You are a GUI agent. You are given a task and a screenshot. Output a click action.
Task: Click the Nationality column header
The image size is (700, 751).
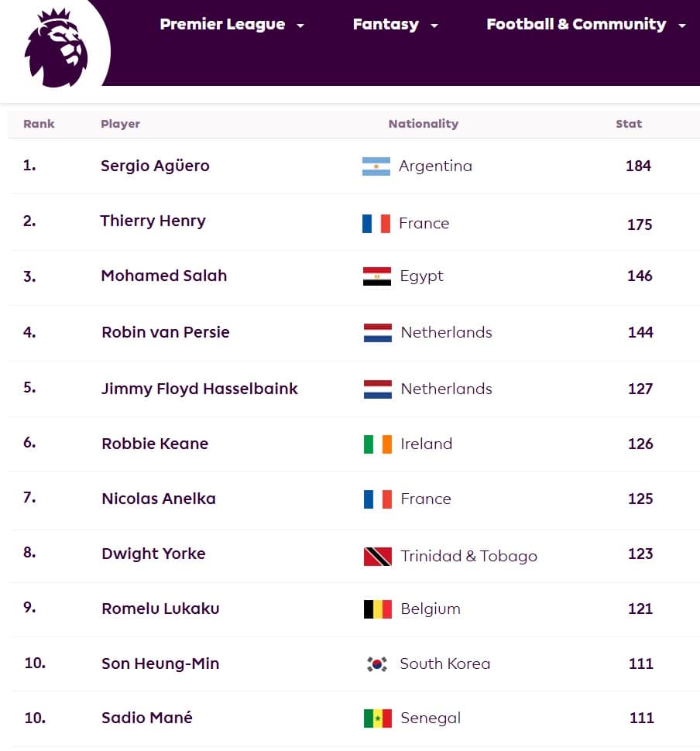coord(424,124)
